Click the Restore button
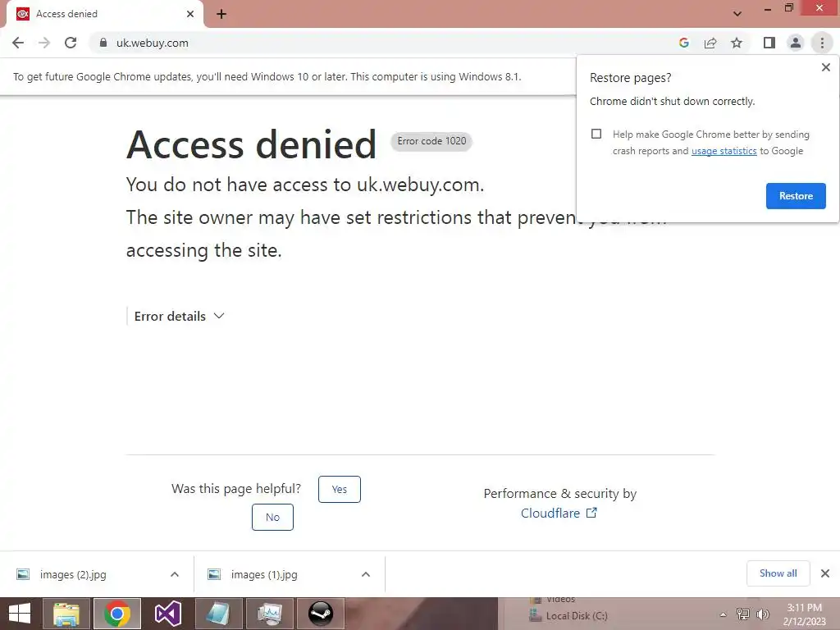This screenshot has height=630, width=840. [796, 196]
